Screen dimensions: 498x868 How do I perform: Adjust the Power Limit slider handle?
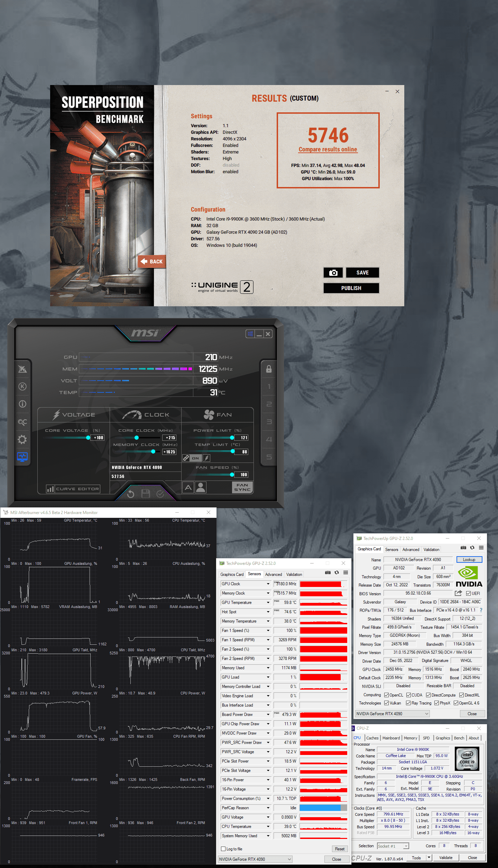pyautogui.click(x=232, y=438)
